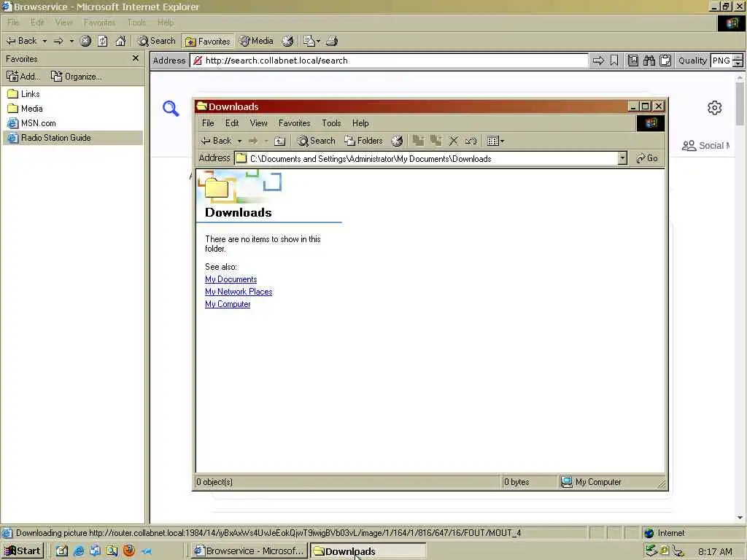The width and height of the screenshot is (747, 560).
Task: Open View menu in Downloads window
Action: pos(259,123)
